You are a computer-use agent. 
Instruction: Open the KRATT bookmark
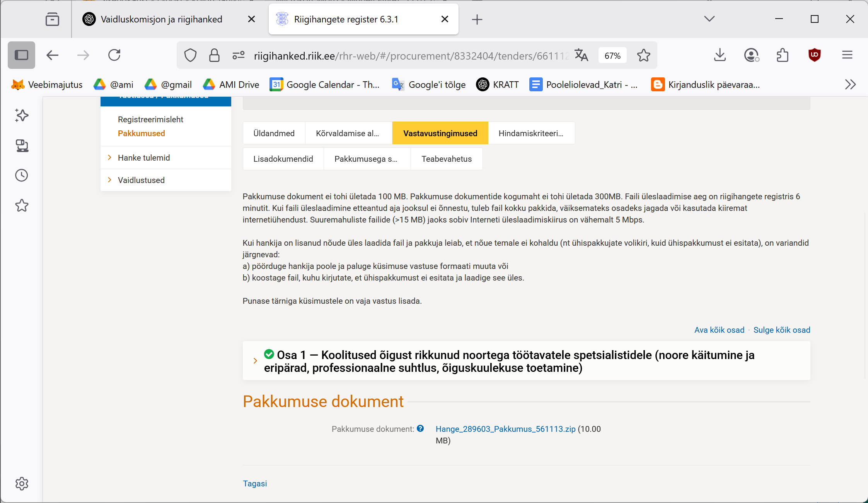coord(498,84)
